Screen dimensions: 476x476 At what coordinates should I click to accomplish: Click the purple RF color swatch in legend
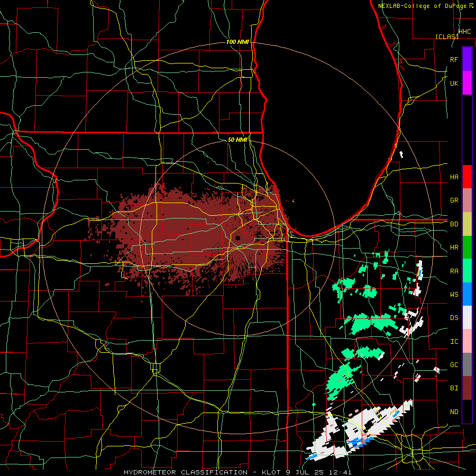pos(467,59)
